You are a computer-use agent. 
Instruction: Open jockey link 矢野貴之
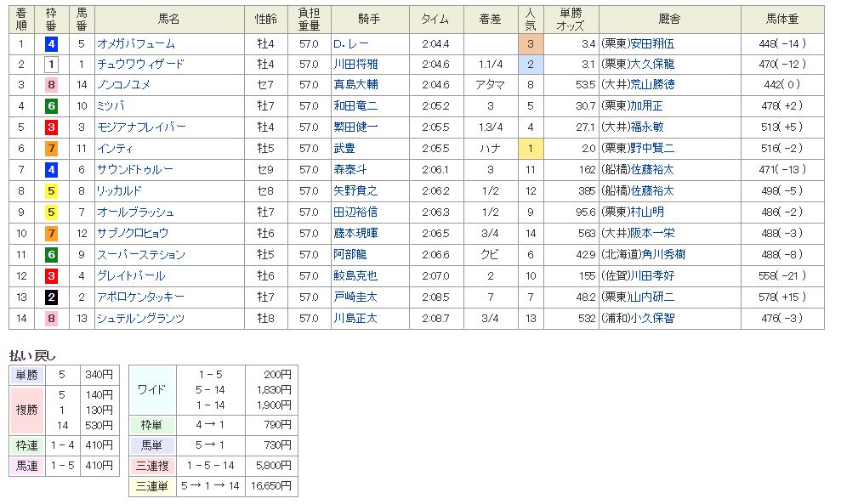pos(355,191)
